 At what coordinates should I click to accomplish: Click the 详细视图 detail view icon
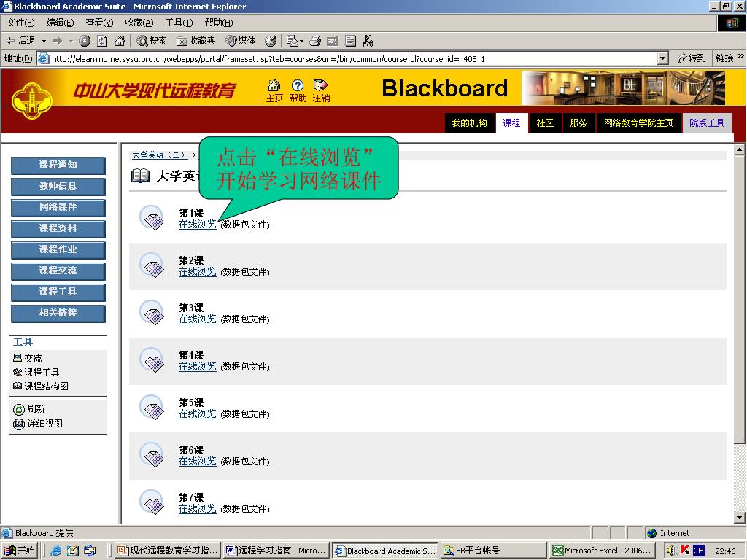18,424
